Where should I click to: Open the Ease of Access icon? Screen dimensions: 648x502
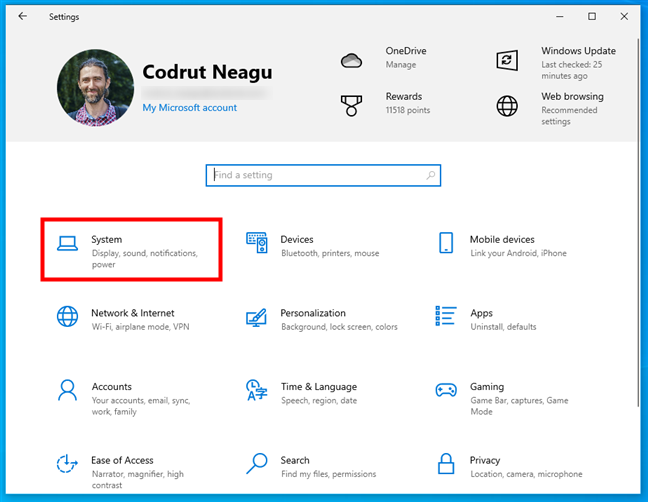pyautogui.click(x=67, y=464)
